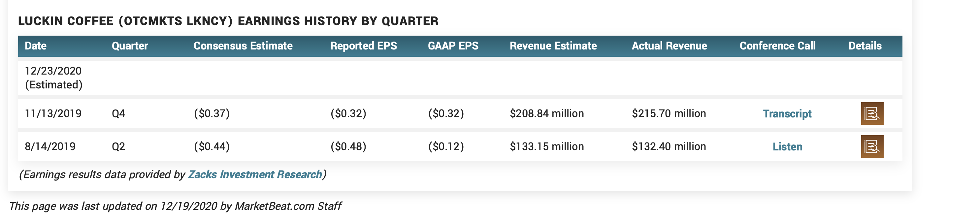Click the Luckin Coffee earnings history heading
The height and width of the screenshot is (223, 980).
click(x=228, y=21)
